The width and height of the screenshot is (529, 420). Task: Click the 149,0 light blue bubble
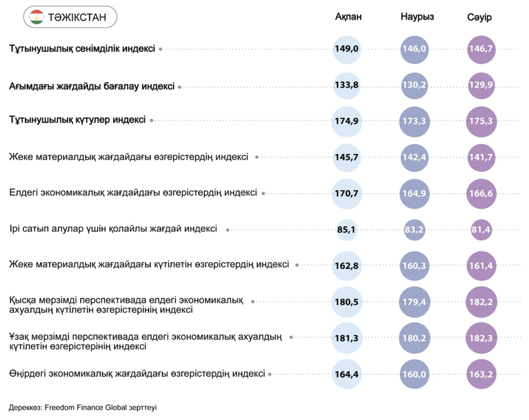(347, 49)
